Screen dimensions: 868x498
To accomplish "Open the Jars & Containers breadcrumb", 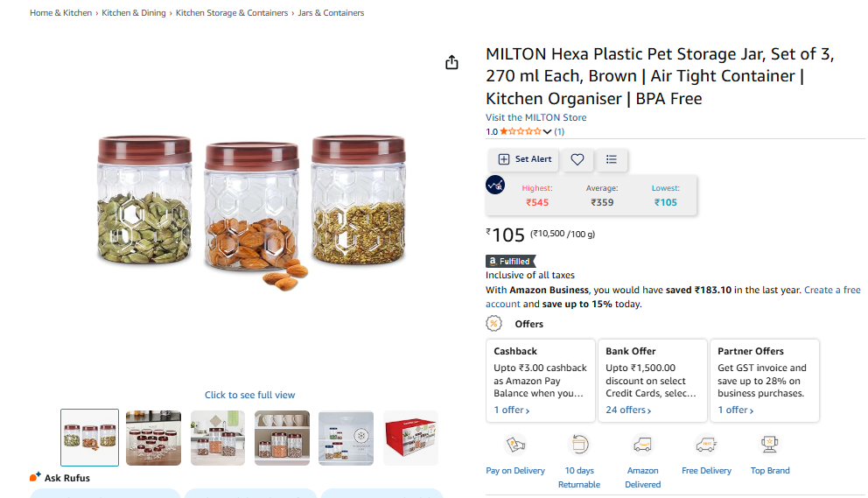I will pyautogui.click(x=331, y=13).
